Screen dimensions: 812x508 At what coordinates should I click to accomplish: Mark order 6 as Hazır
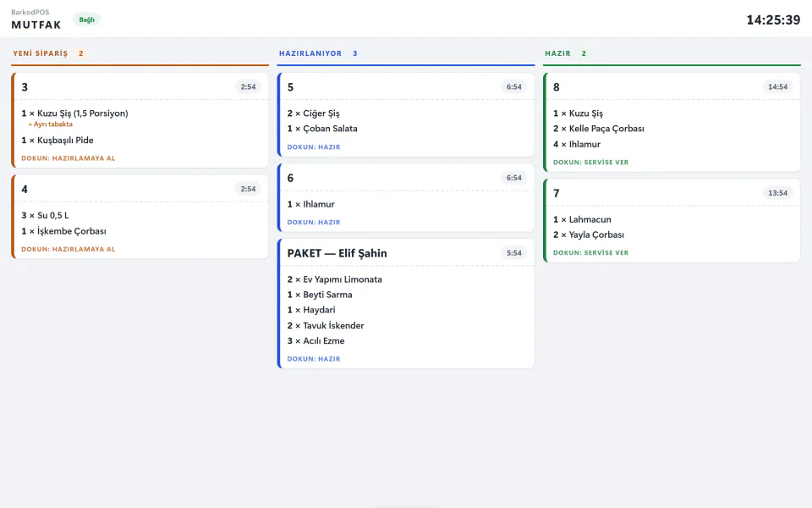(314, 222)
